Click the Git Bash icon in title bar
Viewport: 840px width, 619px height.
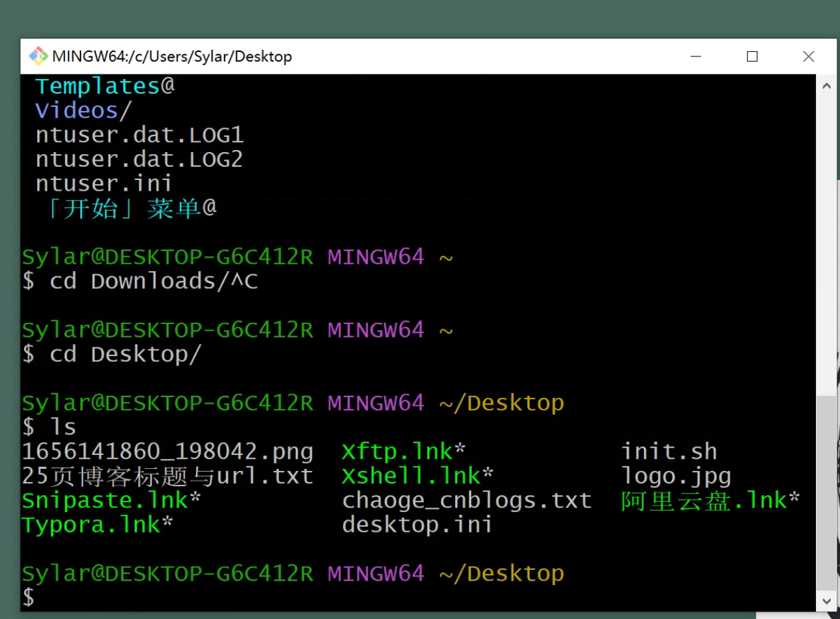pos(38,56)
